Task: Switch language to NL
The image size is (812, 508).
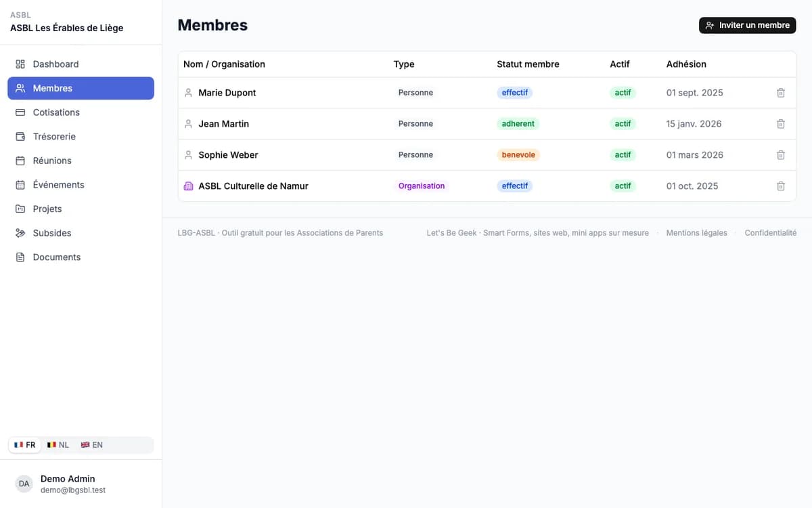Action: coord(58,445)
